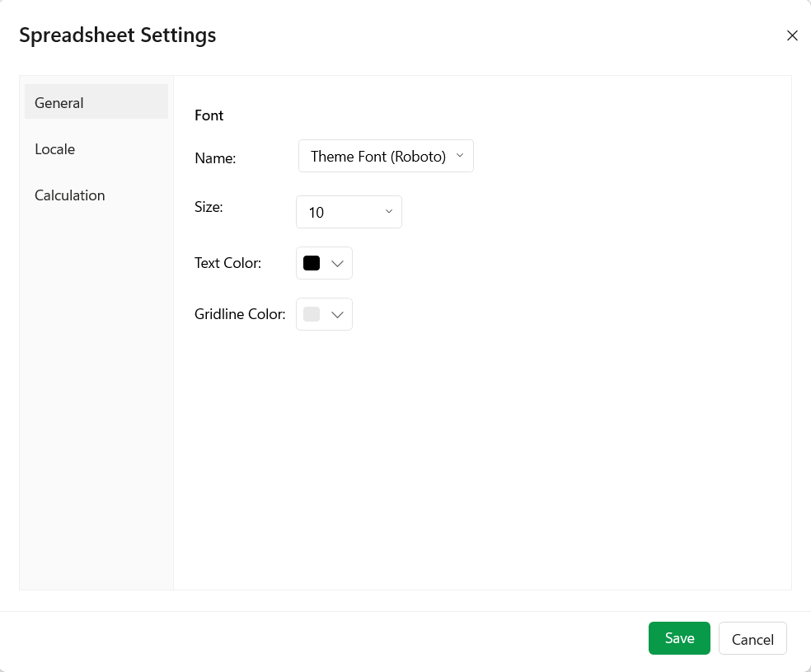Open the Theme Font (Roboto) name dropdown
811x672 pixels.
(x=377, y=156)
